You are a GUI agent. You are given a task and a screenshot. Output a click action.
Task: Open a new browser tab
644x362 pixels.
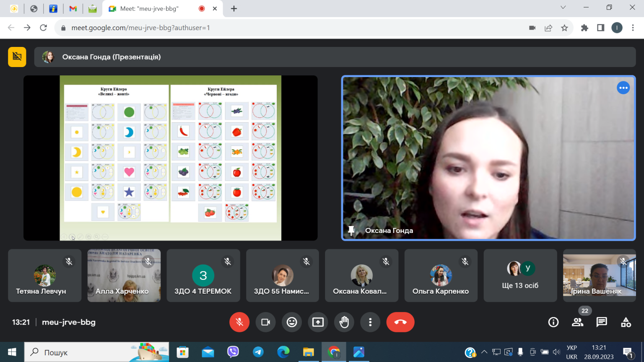(234, 8)
